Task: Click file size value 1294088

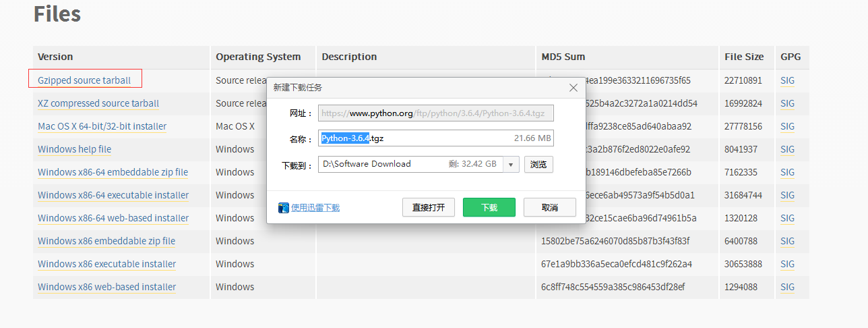Action: pyautogui.click(x=741, y=287)
